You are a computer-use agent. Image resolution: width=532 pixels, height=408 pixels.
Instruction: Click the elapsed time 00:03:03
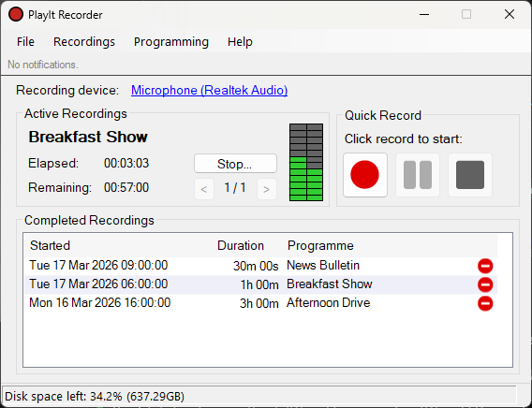126,164
